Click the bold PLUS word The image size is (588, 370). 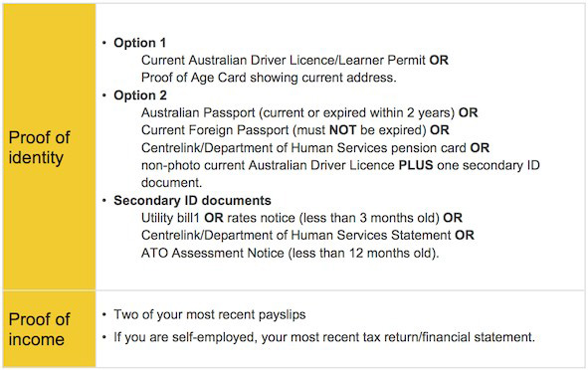tap(416, 165)
